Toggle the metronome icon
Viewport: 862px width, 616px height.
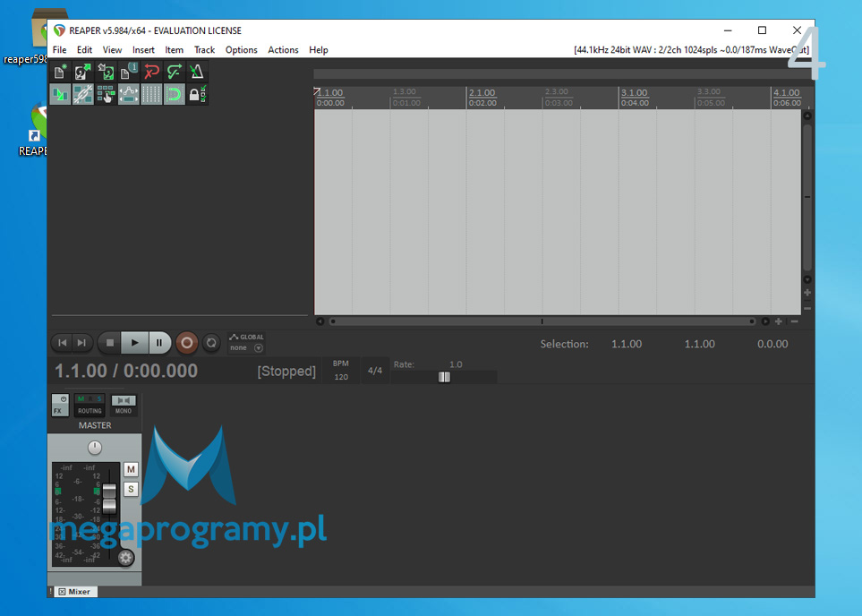click(x=197, y=72)
